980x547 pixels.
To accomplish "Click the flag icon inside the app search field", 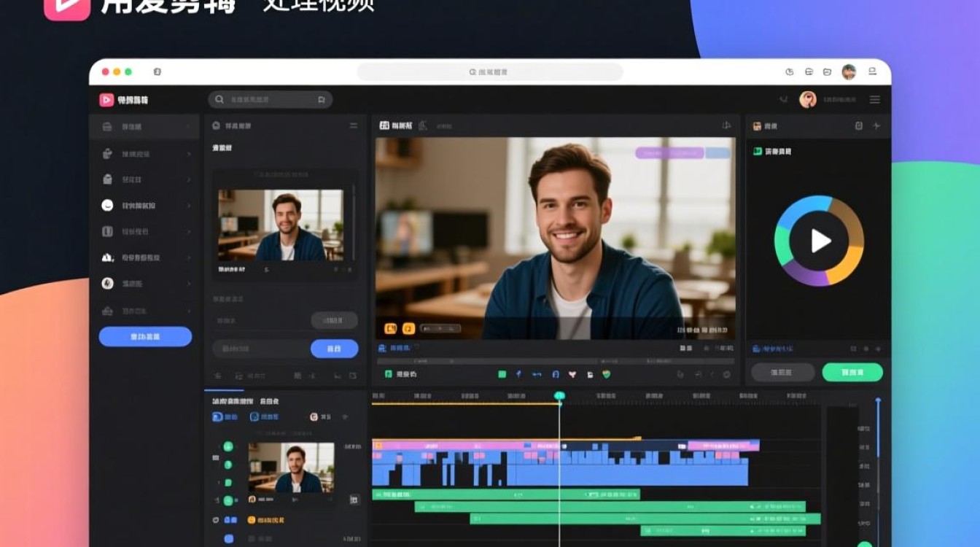I will (x=321, y=100).
